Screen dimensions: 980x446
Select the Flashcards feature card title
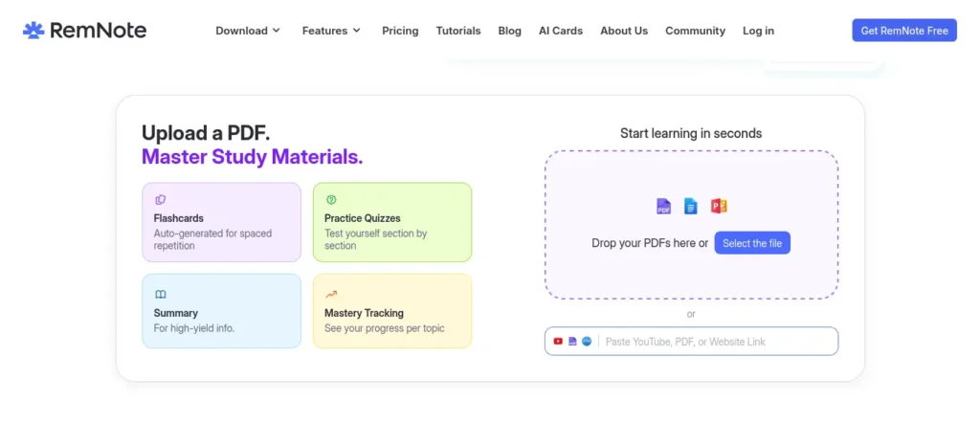click(x=179, y=218)
